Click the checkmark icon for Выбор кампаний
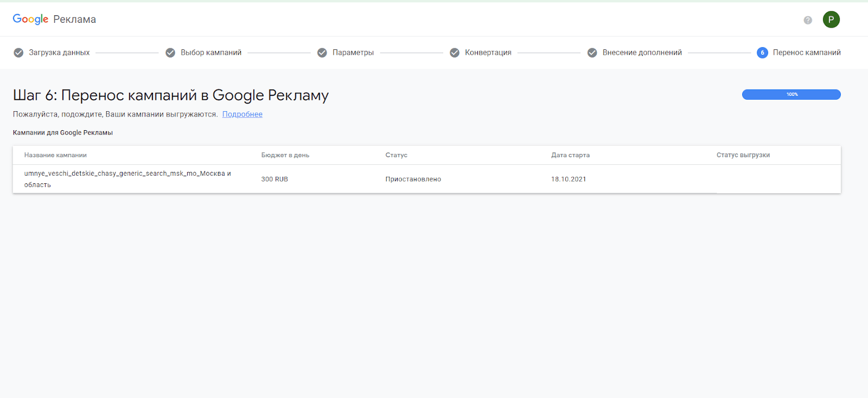The image size is (868, 398). coord(170,53)
